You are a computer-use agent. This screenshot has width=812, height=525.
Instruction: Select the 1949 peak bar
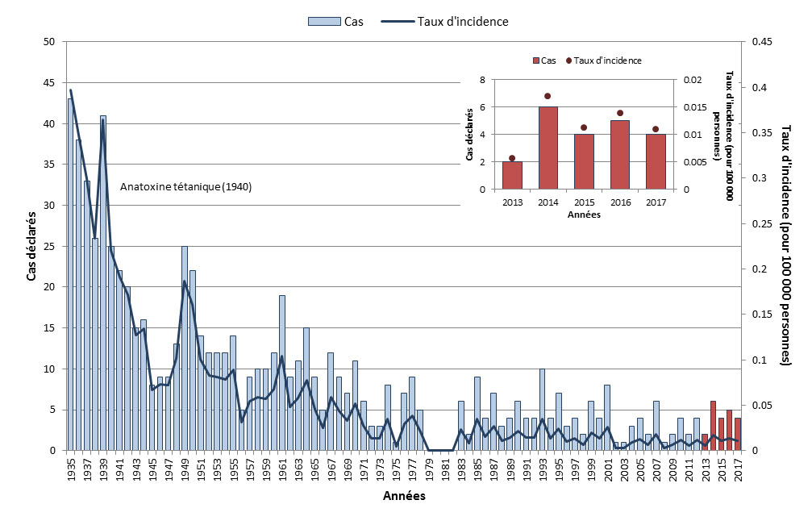point(185,348)
